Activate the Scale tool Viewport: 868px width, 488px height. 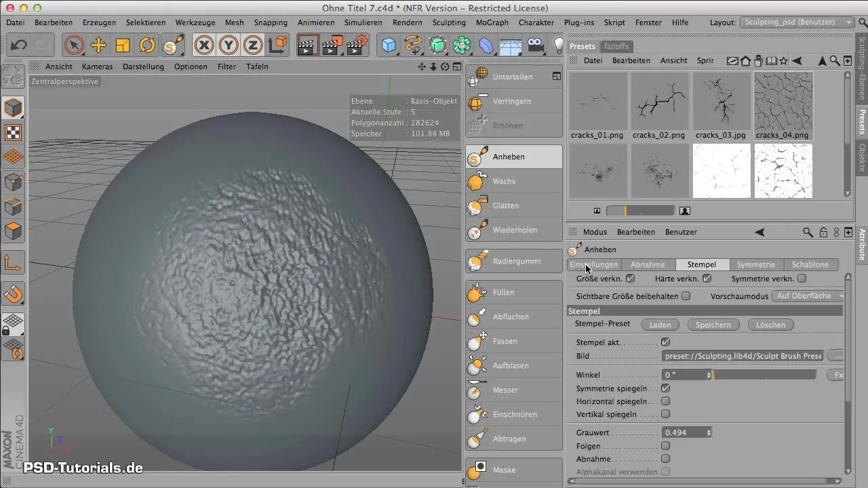click(x=123, y=45)
